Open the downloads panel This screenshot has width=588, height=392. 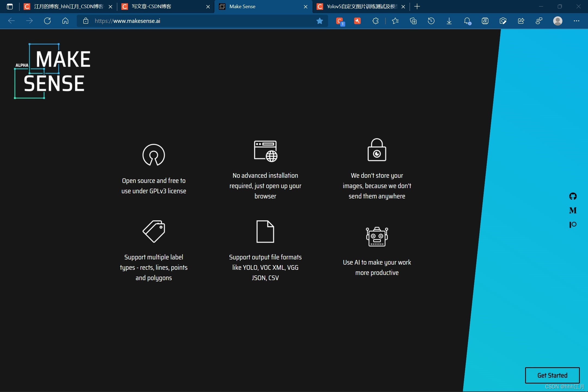(x=449, y=21)
